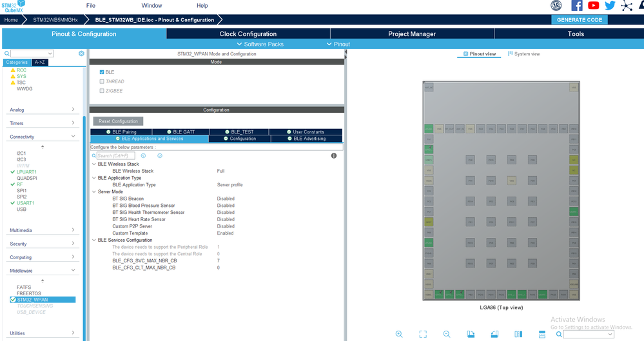The image size is (644, 341).
Task: Click the Reset Configuration button
Action: coord(118,121)
